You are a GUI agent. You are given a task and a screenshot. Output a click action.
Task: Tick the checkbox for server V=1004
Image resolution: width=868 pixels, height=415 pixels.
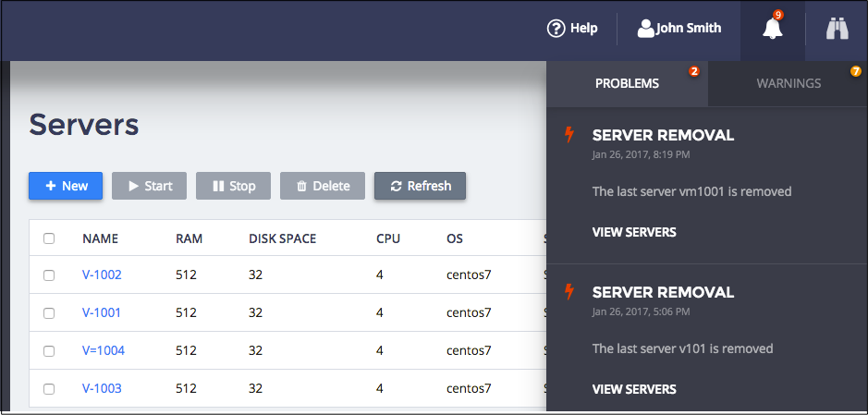pyautogui.click(x=49, y=351)
